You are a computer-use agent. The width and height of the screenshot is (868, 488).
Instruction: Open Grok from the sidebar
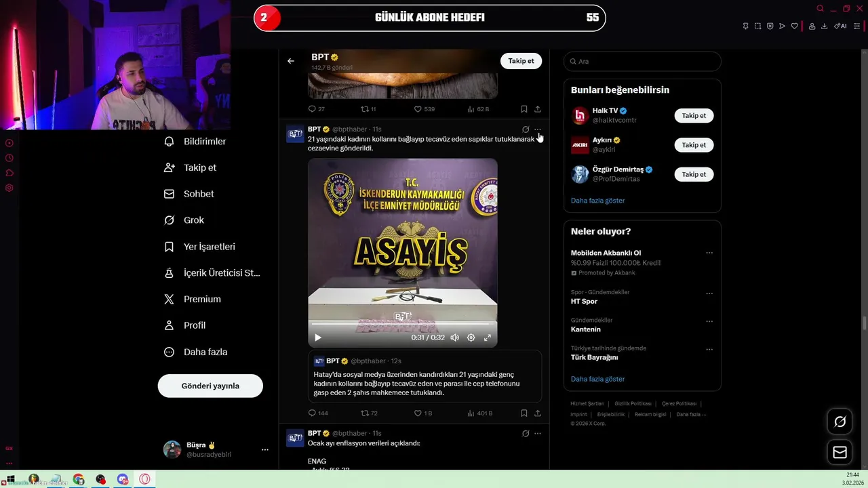(x=184, y=220)
